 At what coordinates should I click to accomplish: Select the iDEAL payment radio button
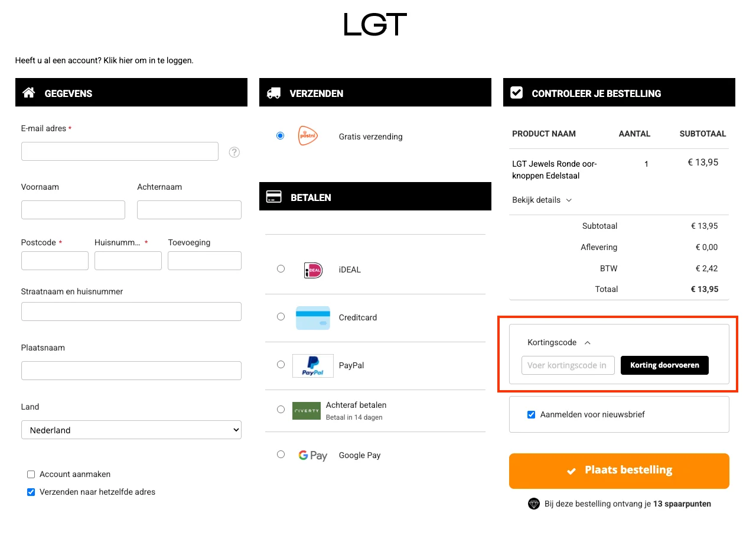point(281,268)
